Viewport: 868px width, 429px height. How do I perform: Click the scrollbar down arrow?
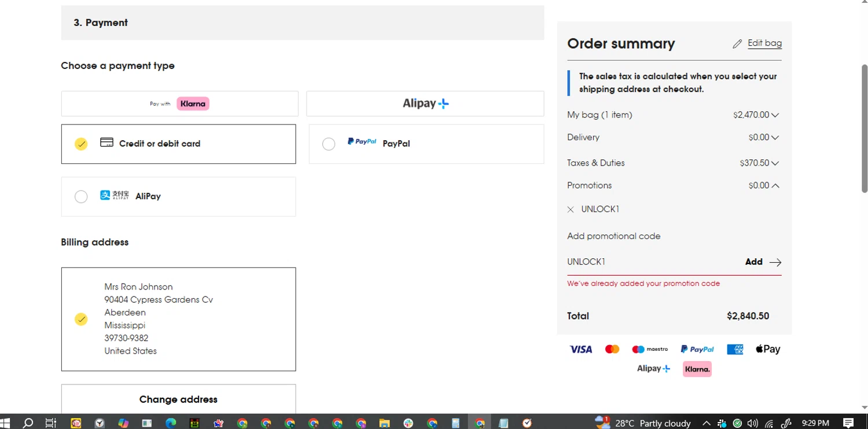point(865,408)
